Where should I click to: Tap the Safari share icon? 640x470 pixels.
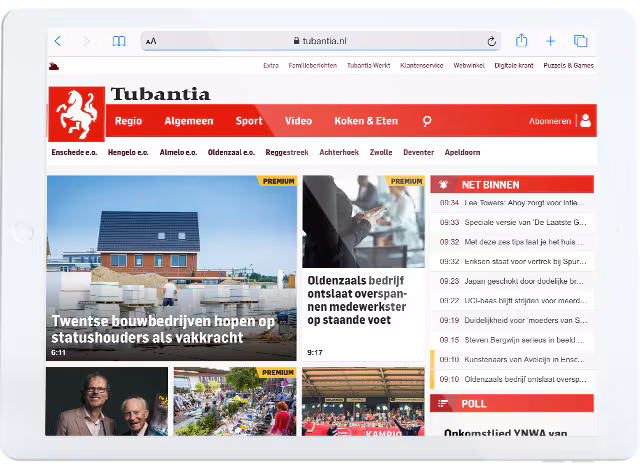pos(521,41)
